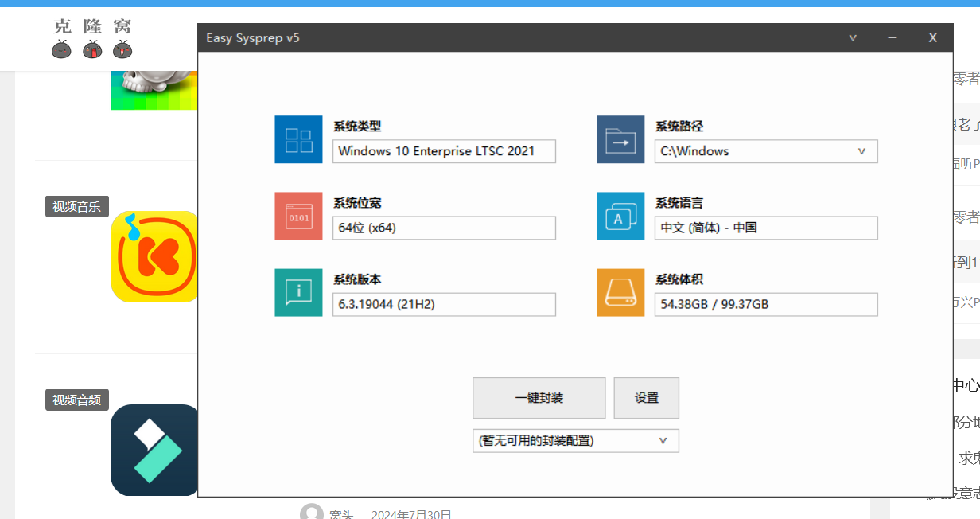Click the 54.38GB / 99.37GB size field
This screenshot has width=980, height=519.
point(766,304)
